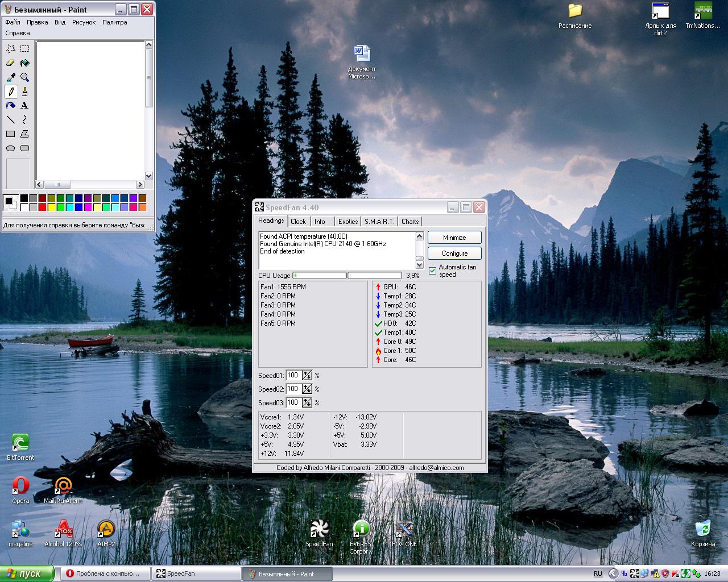Click the SpeedFan log scroll-down arrow
The height and width of the screenshot is (582, 728).
click(420, 264)
